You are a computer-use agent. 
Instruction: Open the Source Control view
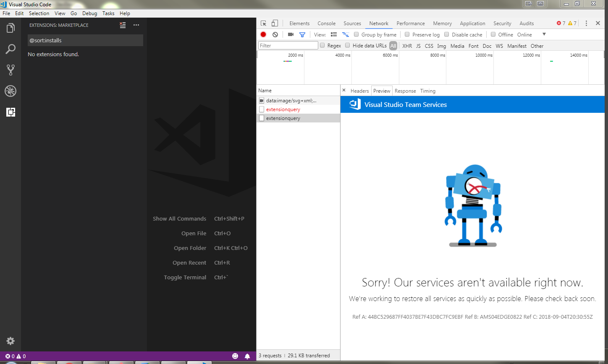(x=10, y=70)
